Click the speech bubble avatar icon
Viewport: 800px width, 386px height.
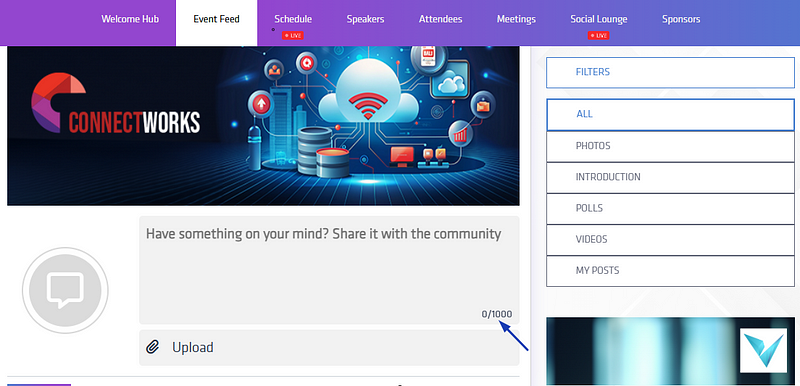coord(65,290)
